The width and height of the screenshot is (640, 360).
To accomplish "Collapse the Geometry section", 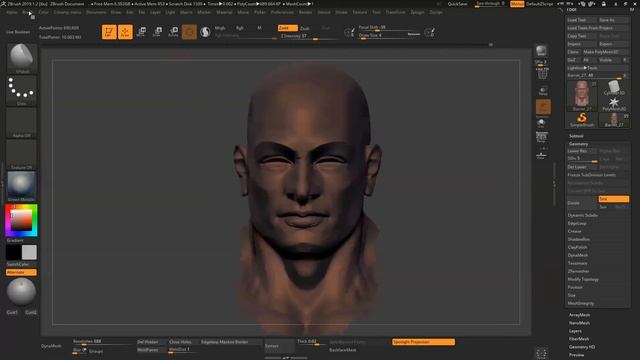I will click(578, 144).
